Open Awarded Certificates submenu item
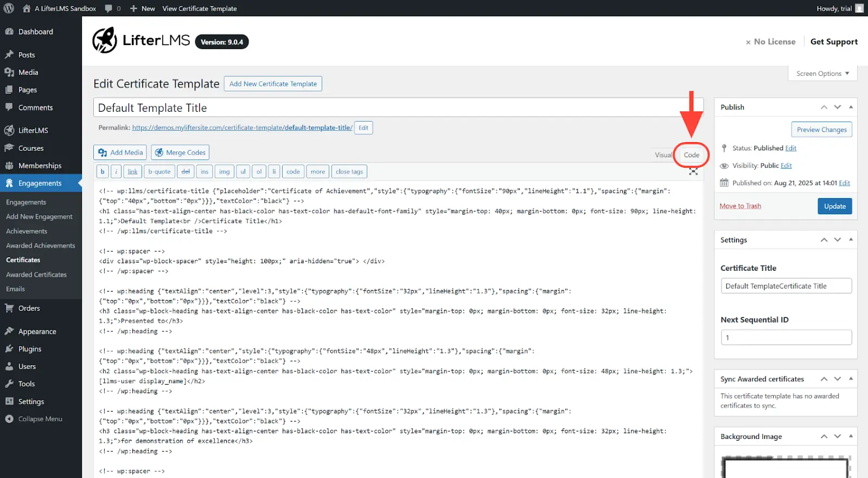 (x=36, y=275)
